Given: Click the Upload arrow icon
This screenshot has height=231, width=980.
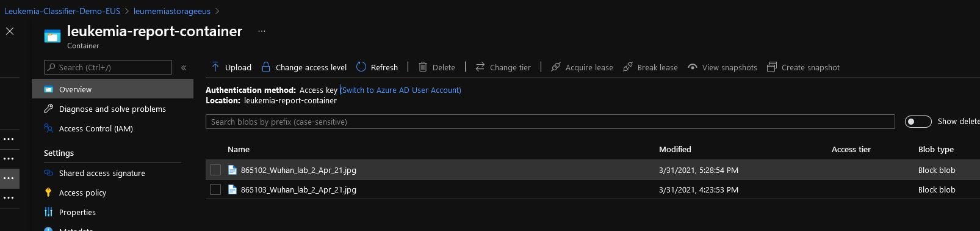Looking at the screenshot, I should pyautogui.click(x=215, y=67).
